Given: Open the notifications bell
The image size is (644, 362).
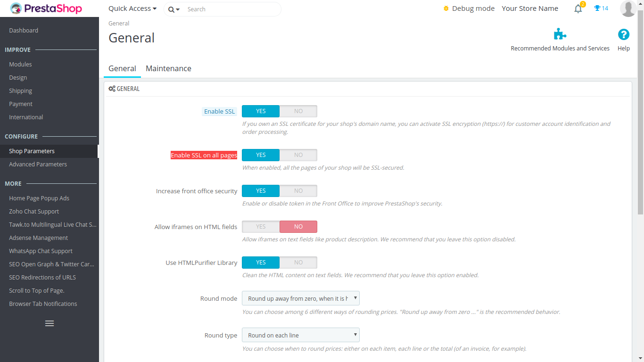Looking at the screenshot, I should click(x=578, y=8).
